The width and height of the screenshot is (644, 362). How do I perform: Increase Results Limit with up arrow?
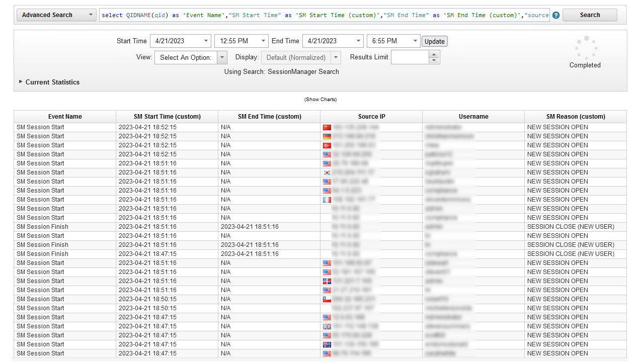tap(434, 54)
